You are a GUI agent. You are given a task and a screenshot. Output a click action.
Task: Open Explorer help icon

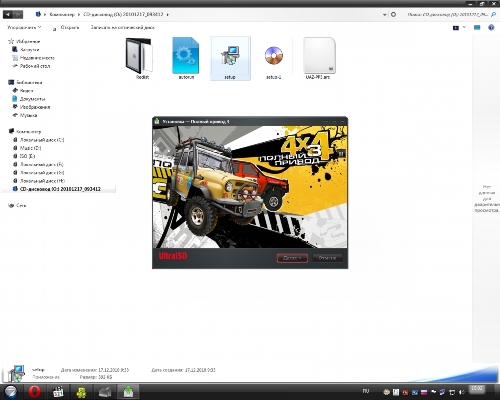[491, 27]
